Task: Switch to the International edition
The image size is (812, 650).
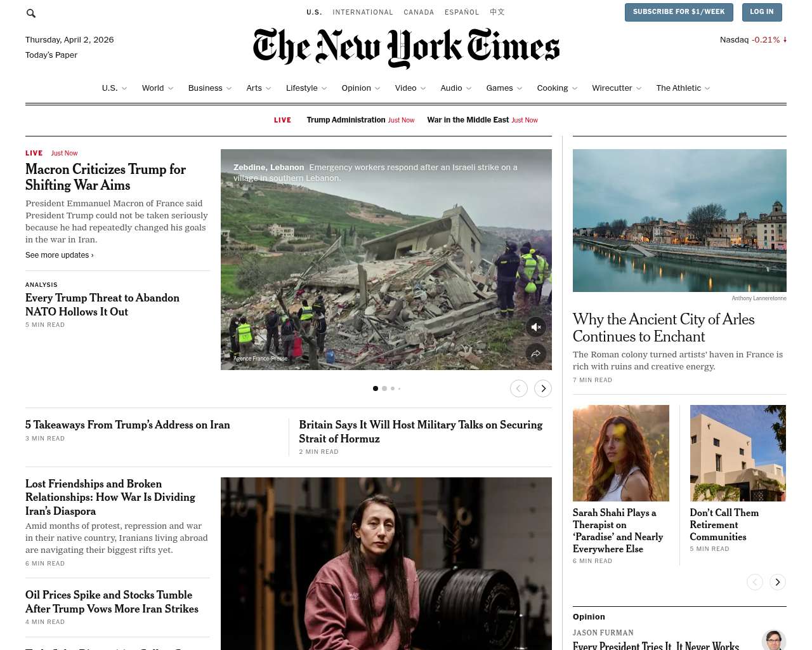Action: (363, 12)
